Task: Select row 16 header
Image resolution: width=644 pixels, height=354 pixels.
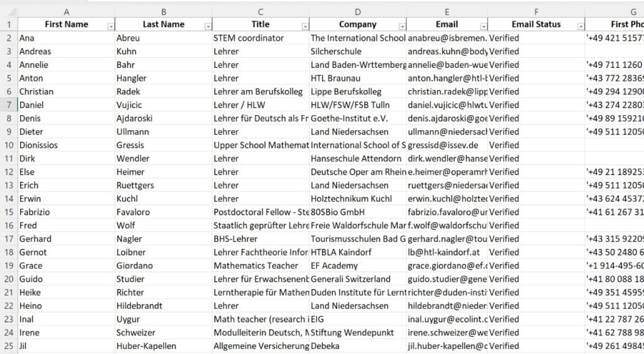Action: click(x=9, y=225)
